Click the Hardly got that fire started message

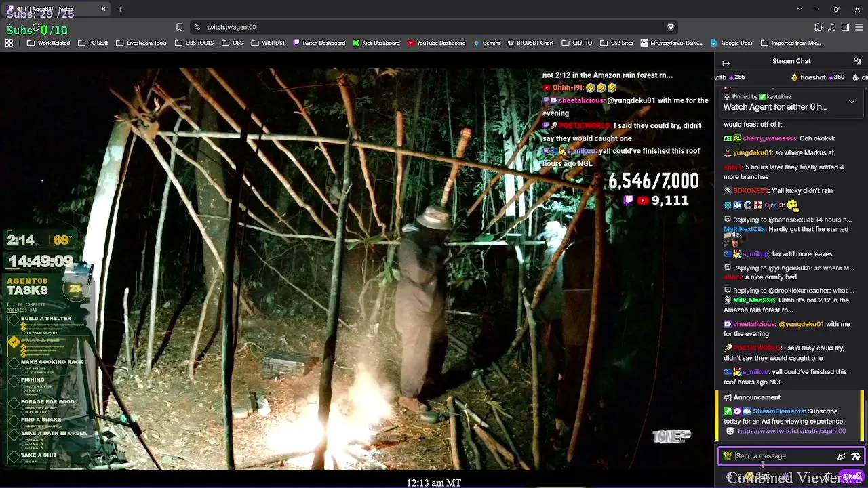[x=809, y=229]
